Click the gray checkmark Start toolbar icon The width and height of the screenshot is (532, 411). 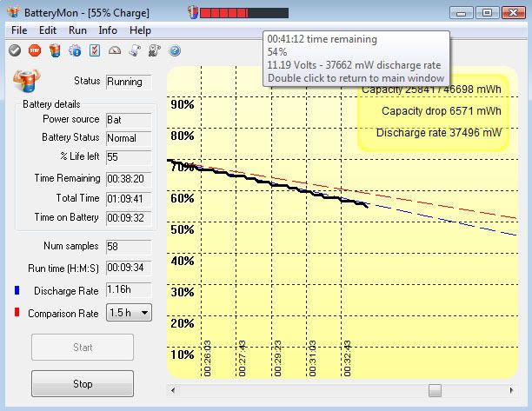click(15, 51)
